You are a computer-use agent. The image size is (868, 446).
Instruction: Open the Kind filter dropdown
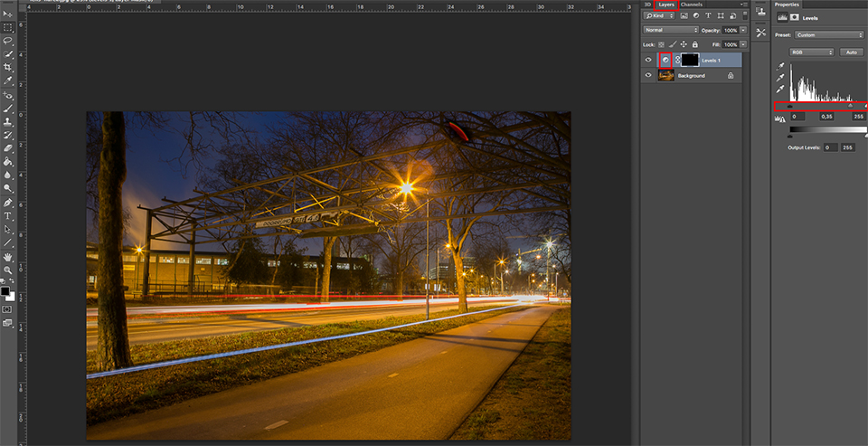659,16
